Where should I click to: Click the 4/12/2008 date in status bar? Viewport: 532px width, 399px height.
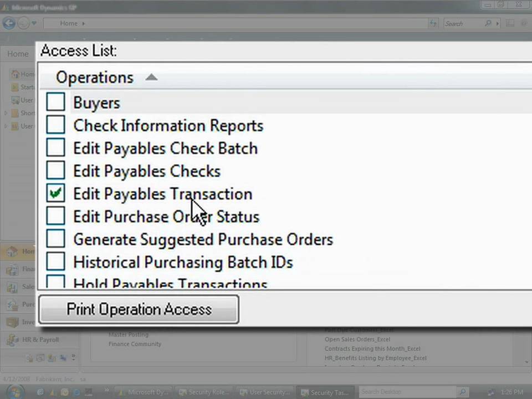[16, 379]
